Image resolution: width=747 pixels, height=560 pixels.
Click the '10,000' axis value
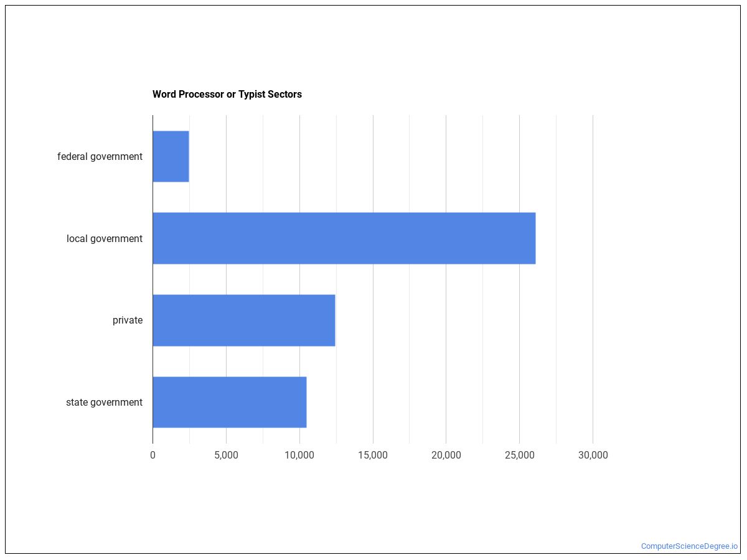tap(299, 455)
